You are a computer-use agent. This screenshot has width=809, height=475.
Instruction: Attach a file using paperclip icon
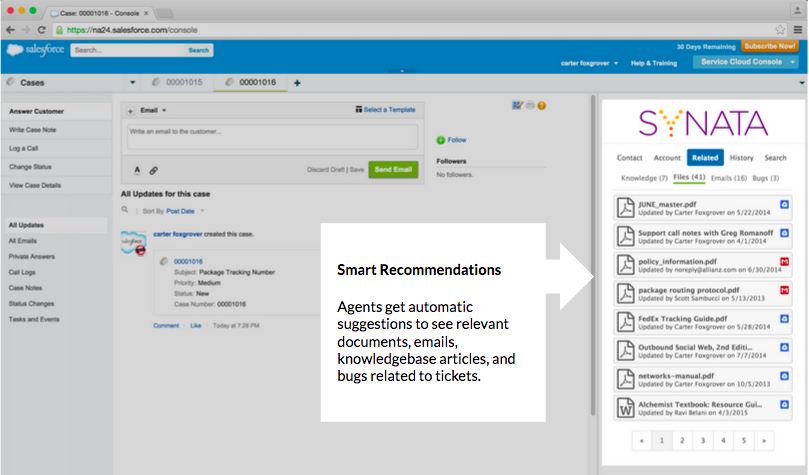click(153, 170)
